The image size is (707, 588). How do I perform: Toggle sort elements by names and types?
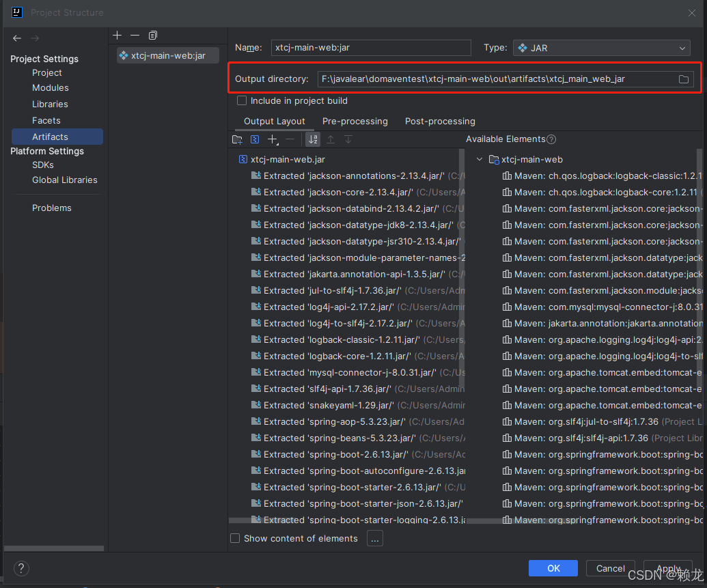pyautogui.click(x=313, y=140)
